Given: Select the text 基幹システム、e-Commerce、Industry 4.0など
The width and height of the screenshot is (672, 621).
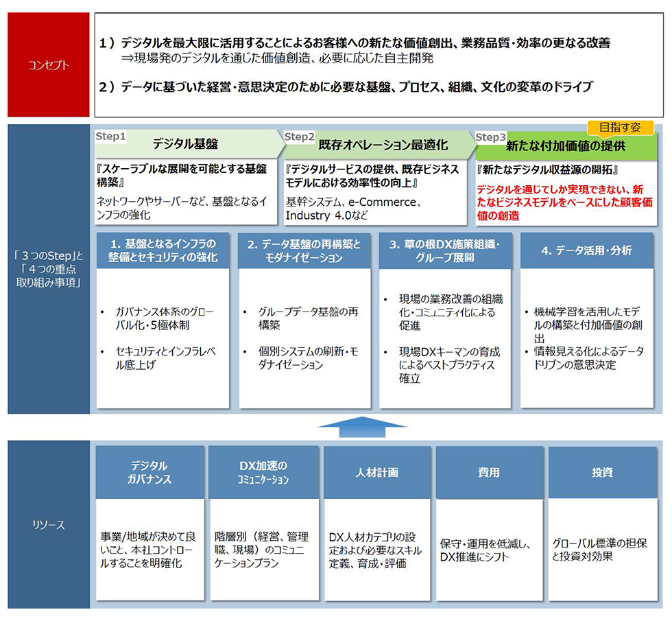Looking at the screenshot, I should [353, 209].
